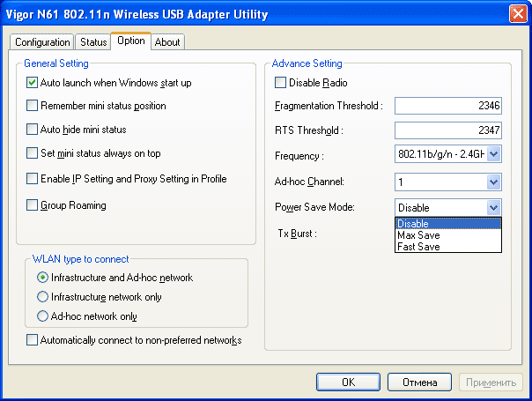Toggle the Group Roaming checkbox
Image resolution: width=532 pixels, height=401 pixels.
32,204
